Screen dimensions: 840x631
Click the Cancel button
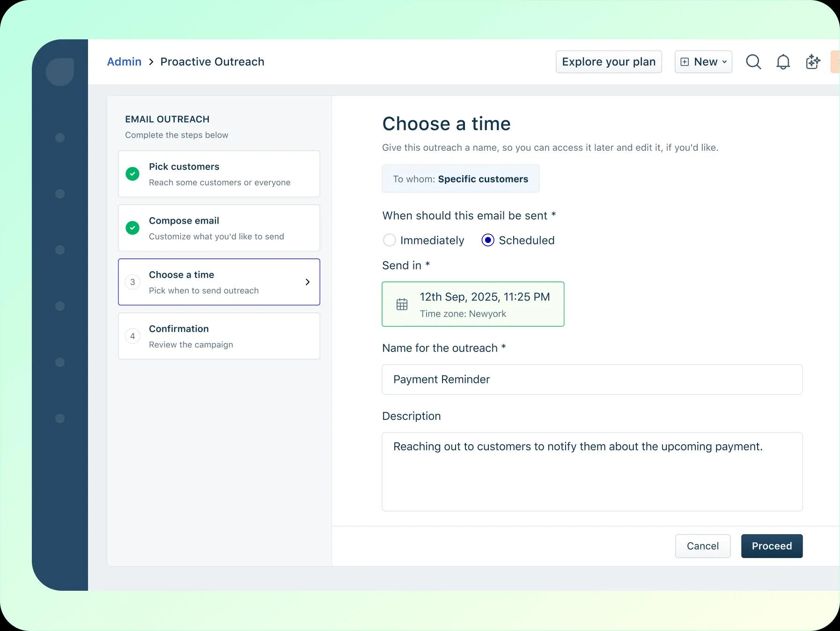[702, 546]
